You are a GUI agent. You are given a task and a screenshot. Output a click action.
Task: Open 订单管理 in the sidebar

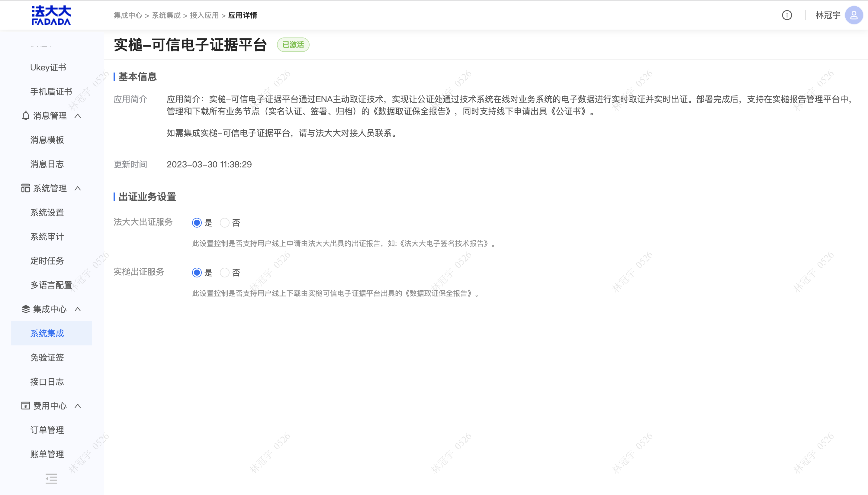[x=47, y=430]
